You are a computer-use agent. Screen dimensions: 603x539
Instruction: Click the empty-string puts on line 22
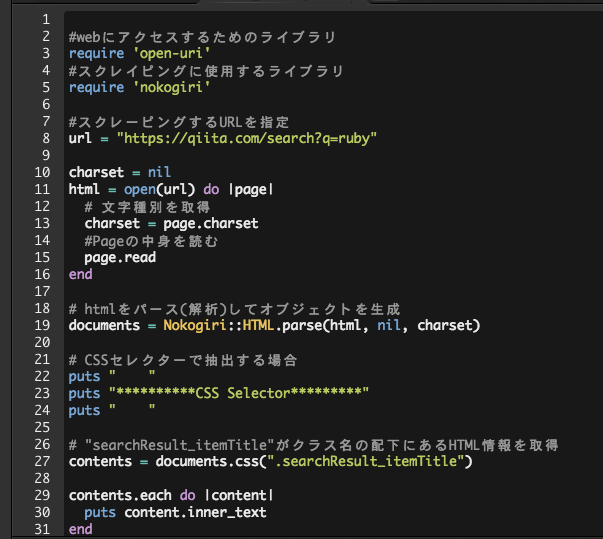(112, 376)
